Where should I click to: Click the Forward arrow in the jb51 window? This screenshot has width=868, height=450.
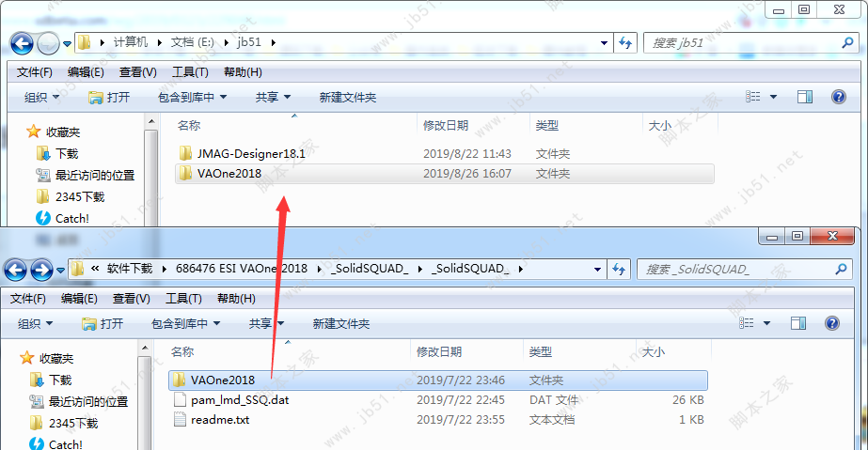[48, 43]
